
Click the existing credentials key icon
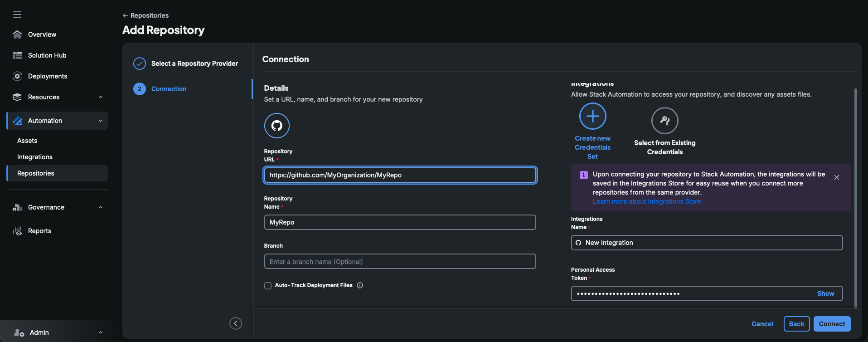664,120
